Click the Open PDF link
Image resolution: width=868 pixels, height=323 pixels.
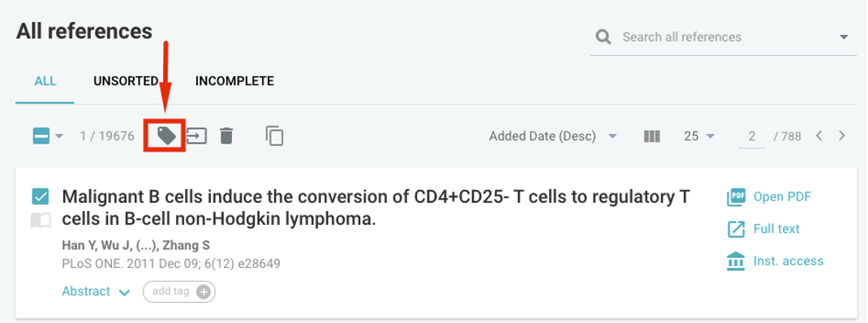tap(769, 197)
